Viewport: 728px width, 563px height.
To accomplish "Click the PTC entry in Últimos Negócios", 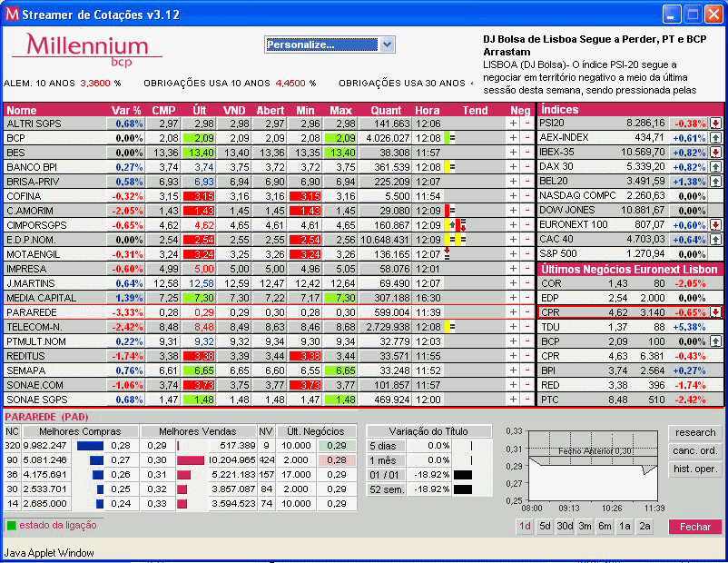I will (630, 400).
